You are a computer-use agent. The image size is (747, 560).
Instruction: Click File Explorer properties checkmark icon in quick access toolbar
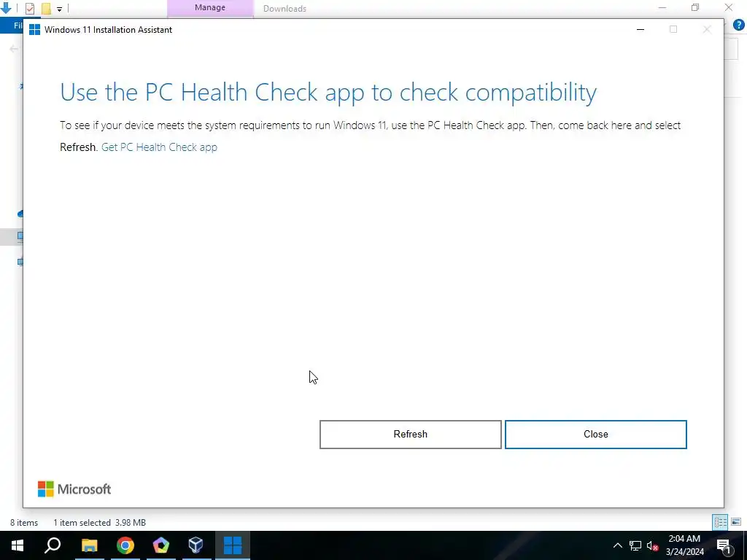pos(30,8)
